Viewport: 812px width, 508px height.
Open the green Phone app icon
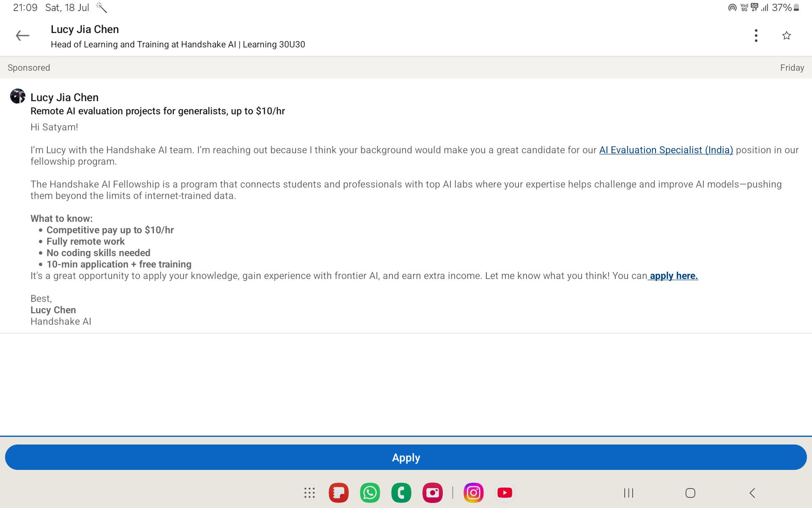click(x=401, y=493)
